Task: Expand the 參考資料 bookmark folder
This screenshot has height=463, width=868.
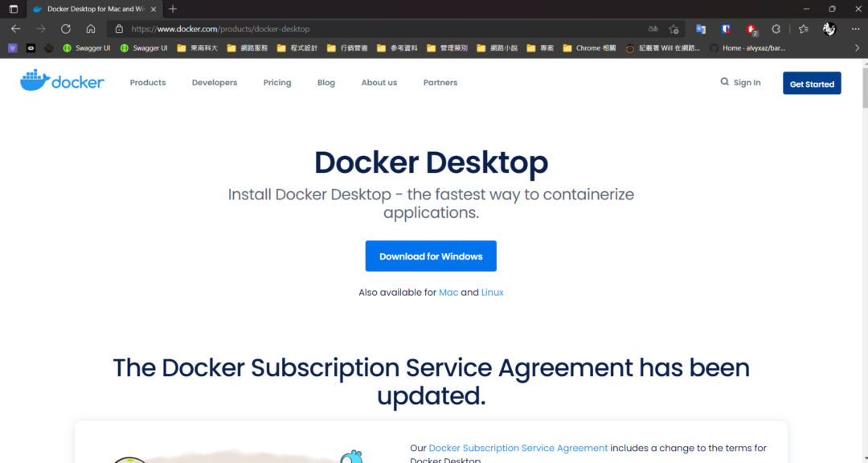Action: pos(397,48)
